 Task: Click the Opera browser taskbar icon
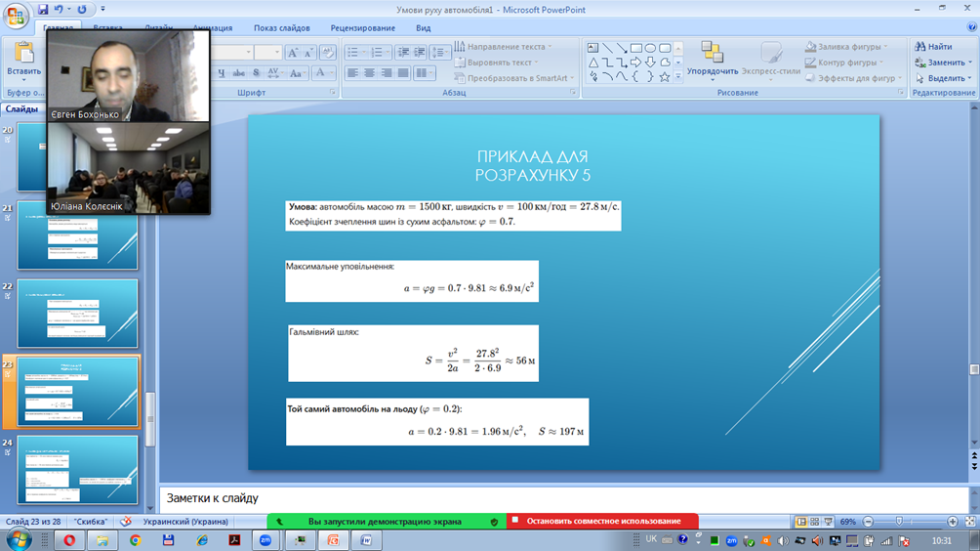(x=69, y=540)
